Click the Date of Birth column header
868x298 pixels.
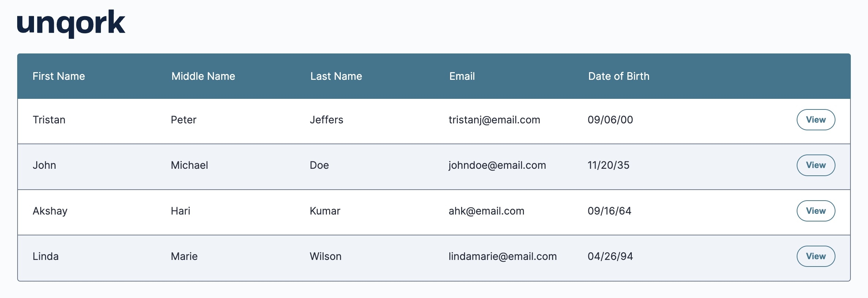(x=619, y=76)
